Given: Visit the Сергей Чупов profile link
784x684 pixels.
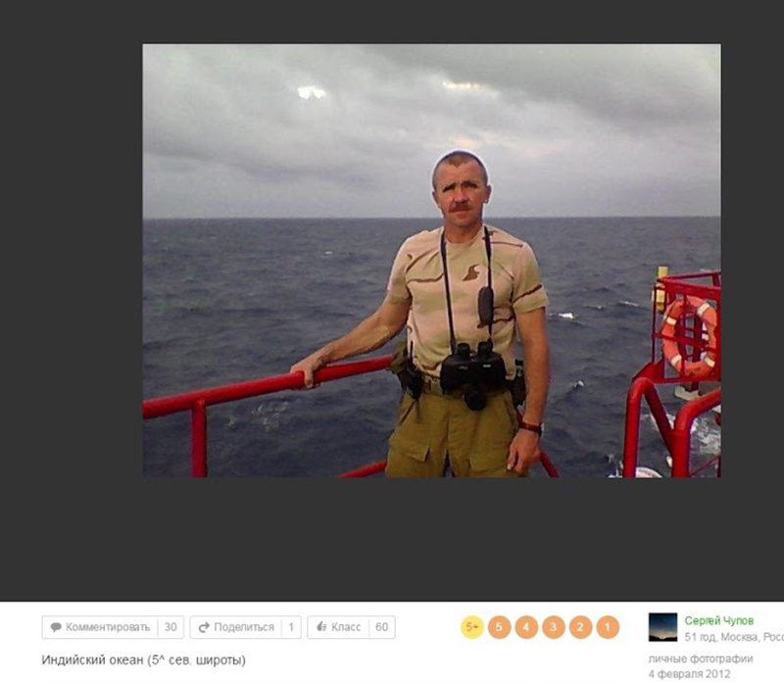Looking at the screenshot, I should coord(719,620).
